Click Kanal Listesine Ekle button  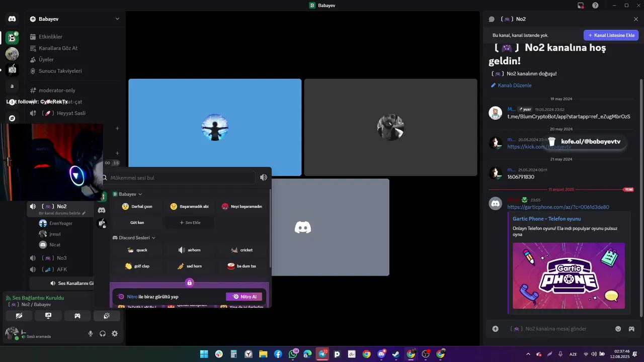611,35
